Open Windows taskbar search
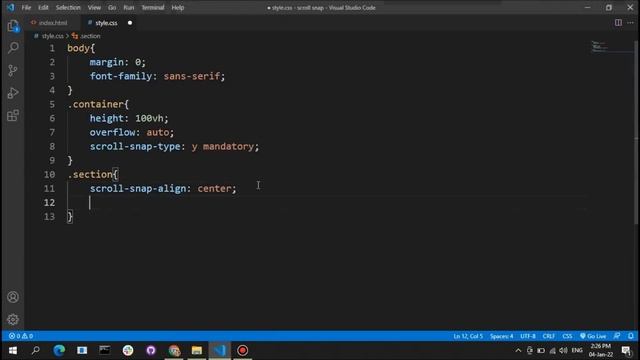The image size is (640, 360). [36, 350]
